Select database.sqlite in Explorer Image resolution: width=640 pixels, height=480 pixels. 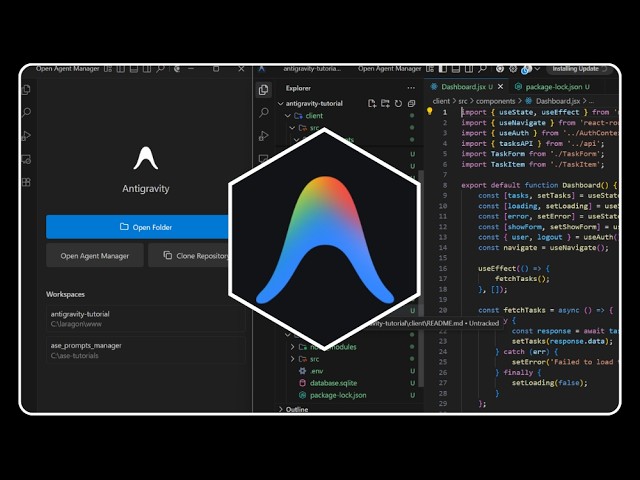(x=333, y=383)
